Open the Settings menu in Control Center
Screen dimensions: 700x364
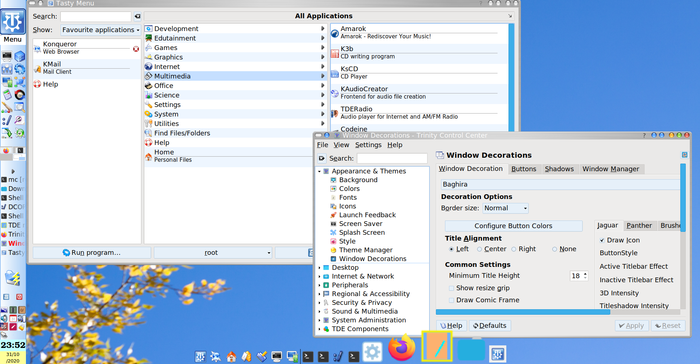368,145
